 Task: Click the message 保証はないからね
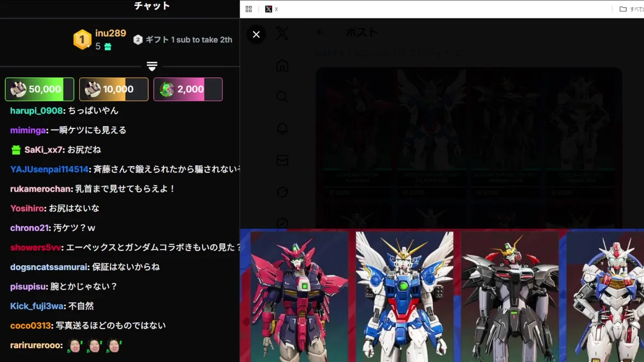126,267
